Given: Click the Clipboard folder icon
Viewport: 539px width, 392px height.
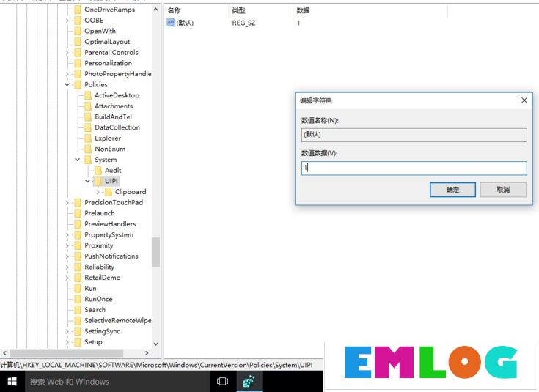Looking at the screenshot, I should [x=109, y=192].
